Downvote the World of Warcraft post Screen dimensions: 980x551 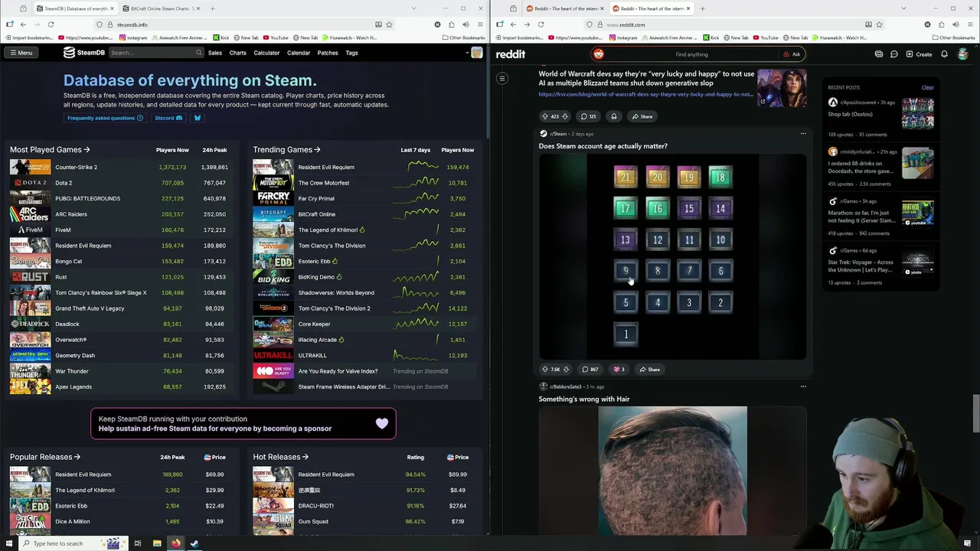click(x=565, y=116)
